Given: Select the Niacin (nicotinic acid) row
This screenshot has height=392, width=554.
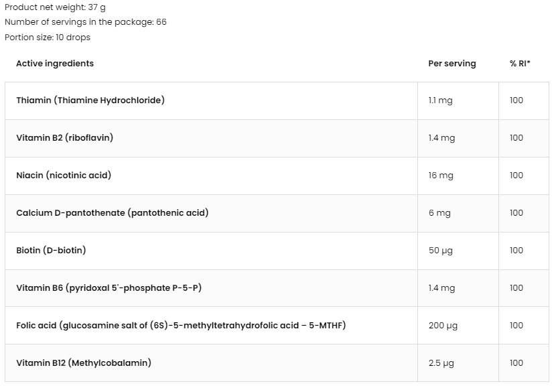Looking at the screenshot, I should (277, 176).
